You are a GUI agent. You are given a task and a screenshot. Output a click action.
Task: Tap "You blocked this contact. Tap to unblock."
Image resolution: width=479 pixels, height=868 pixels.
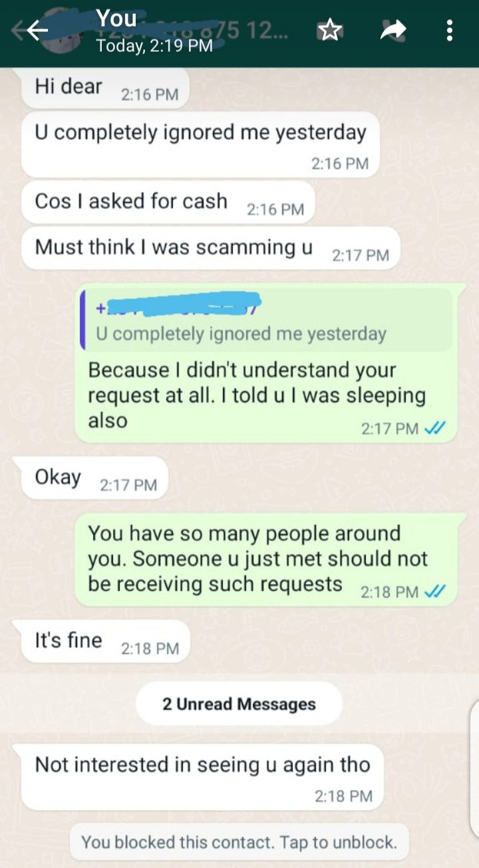click(x=239, y=843)
